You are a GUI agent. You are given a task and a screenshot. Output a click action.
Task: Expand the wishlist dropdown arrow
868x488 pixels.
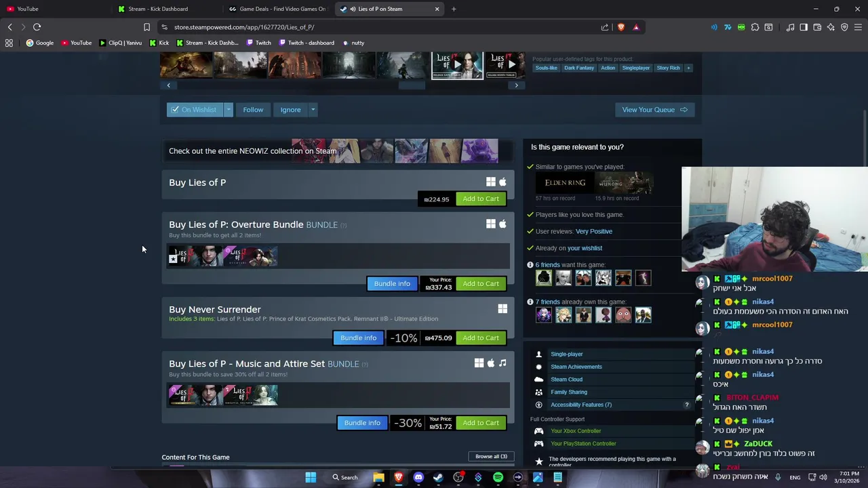pyautogui.click(x=229, y=110)
